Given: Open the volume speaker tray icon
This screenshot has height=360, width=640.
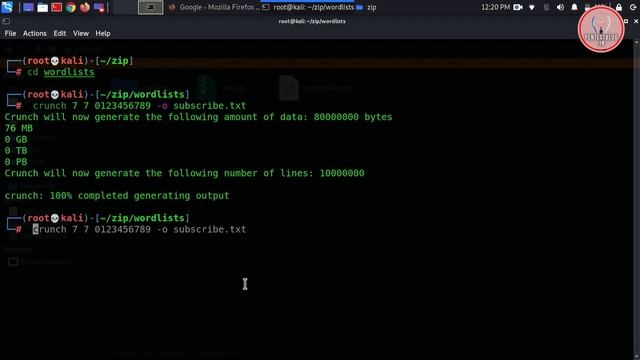Looking at the screenshot, I should [560, 7].
